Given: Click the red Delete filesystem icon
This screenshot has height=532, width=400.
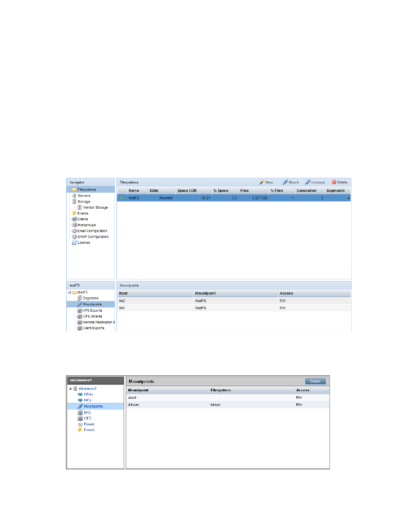Looking at the screenshot, I should 334,182.
